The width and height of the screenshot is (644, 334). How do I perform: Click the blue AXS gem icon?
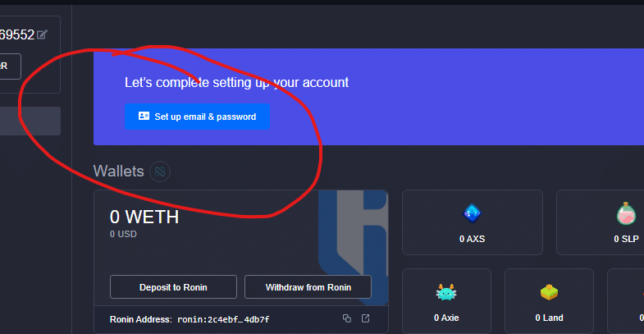click(472, 213)
